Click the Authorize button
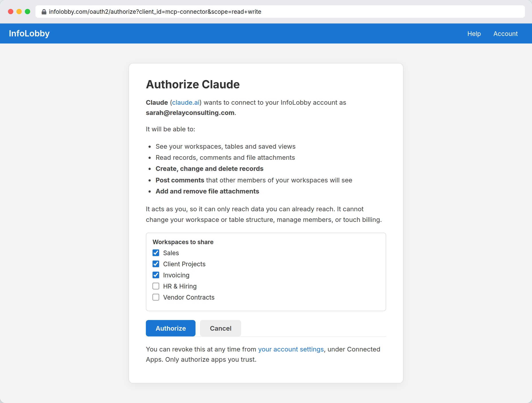 [x=170, y=328]
